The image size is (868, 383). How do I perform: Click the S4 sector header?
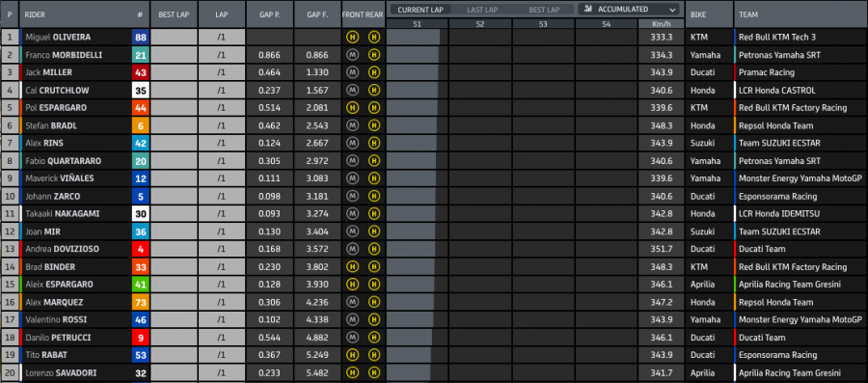coord(607,24)
